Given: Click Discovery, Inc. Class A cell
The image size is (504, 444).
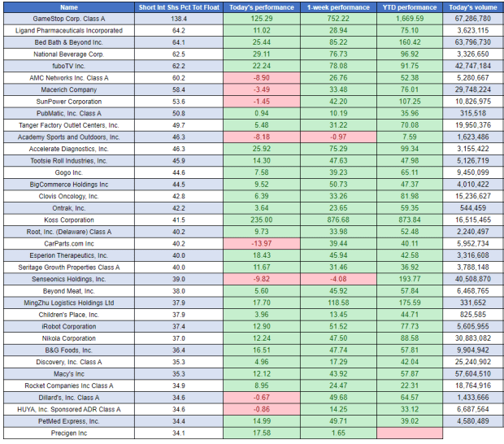Looking at the screenshot, I should click(69, 363).
